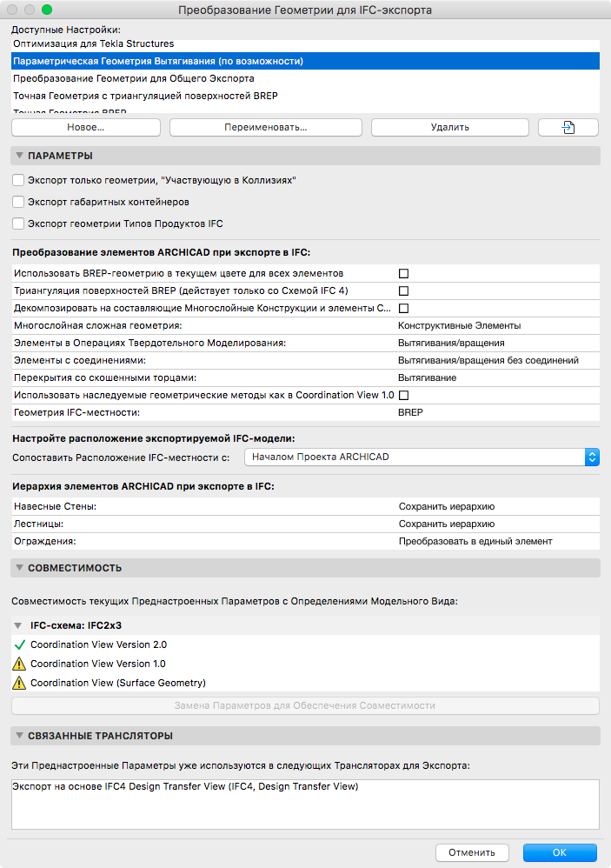
Task: Check 'Экспорт только геометрии, Участвующую в Коллизиях'
Action: pos(18,180)
